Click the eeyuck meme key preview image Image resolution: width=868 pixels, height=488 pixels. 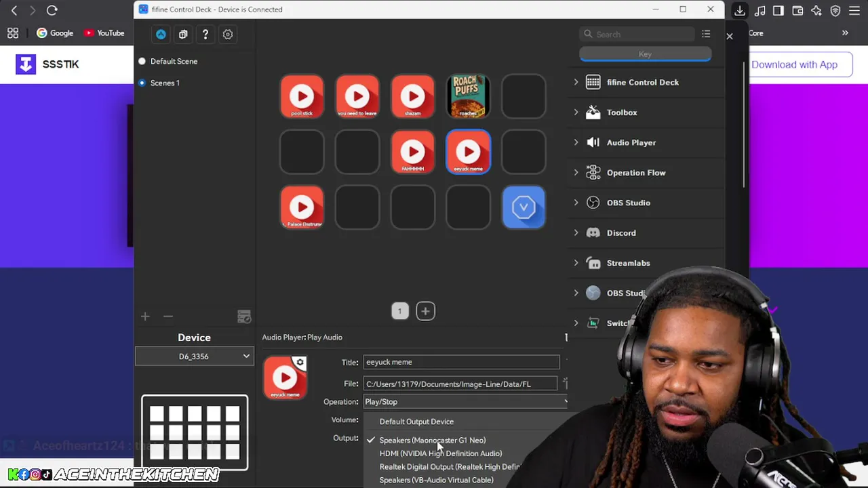[285, 378]
